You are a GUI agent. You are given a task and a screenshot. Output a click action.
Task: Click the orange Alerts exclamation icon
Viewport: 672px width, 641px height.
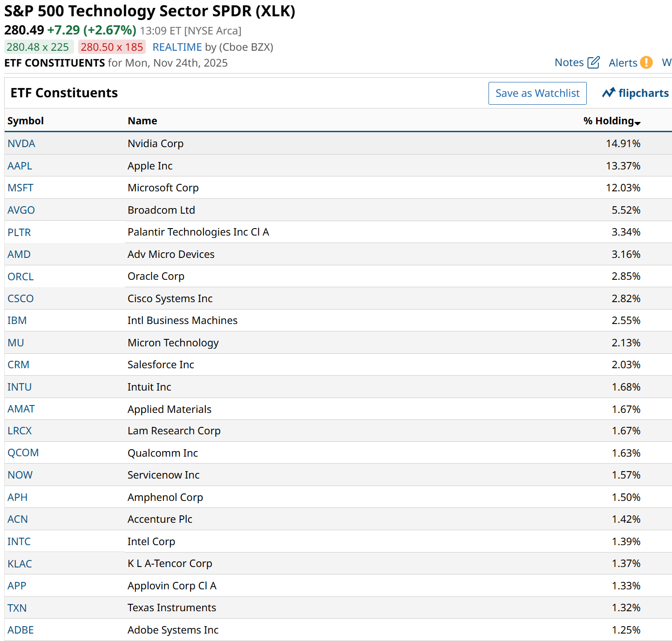click(x=646, y=62)
